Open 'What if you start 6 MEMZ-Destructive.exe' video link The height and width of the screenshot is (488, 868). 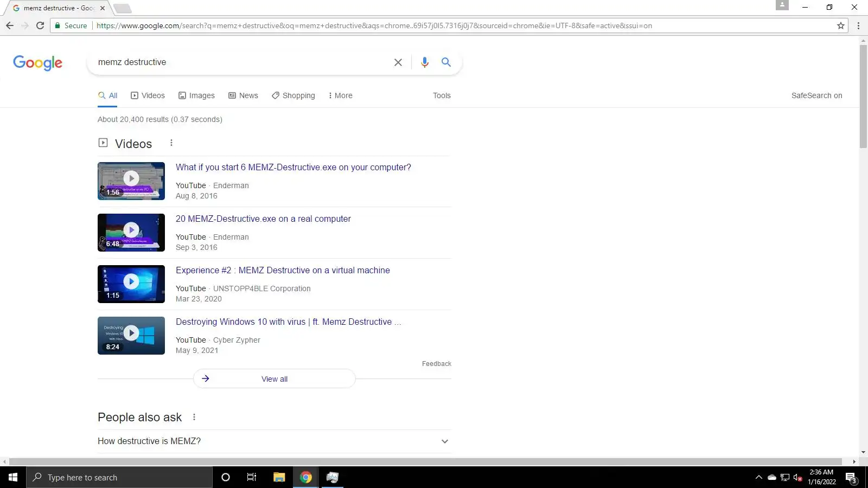tap(293, 168)
